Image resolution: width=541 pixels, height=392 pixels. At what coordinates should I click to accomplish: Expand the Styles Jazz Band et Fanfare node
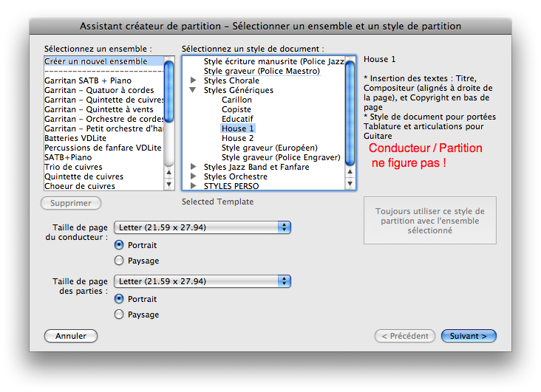coord(194,167)
